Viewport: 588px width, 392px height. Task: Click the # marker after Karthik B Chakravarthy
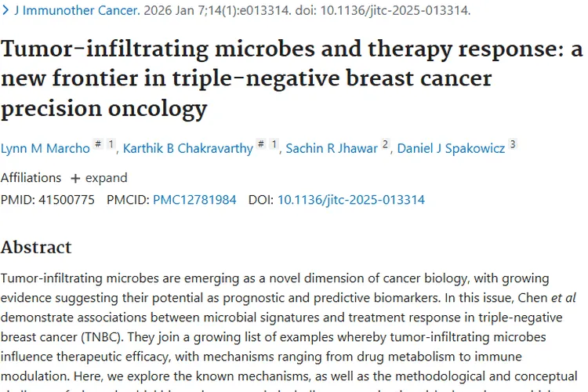coord(261,144)
